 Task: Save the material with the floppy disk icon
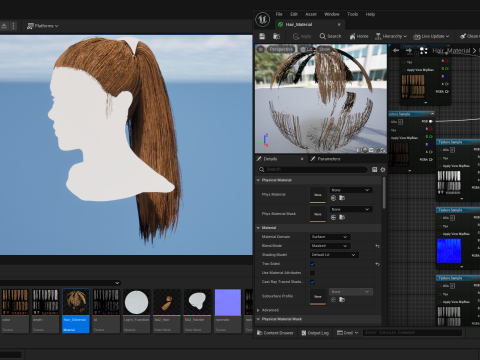click(262, 36)
